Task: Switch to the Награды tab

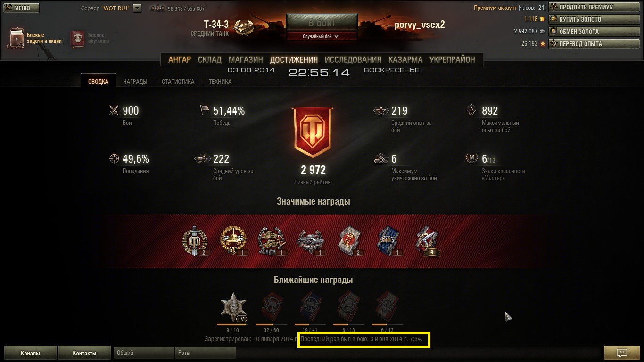Action: pyautogui.click(x=135, y=82)
